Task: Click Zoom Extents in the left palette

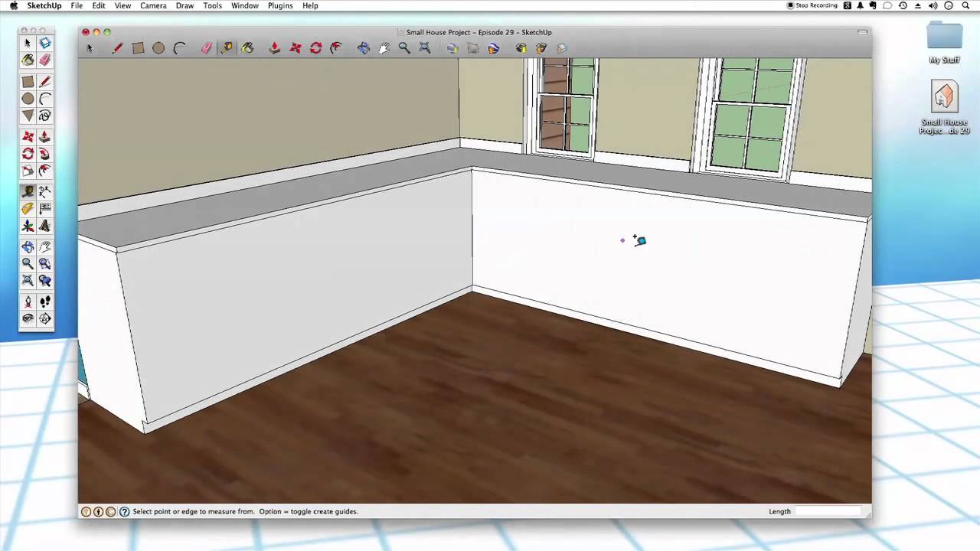Action: click(x=28, y=281)
